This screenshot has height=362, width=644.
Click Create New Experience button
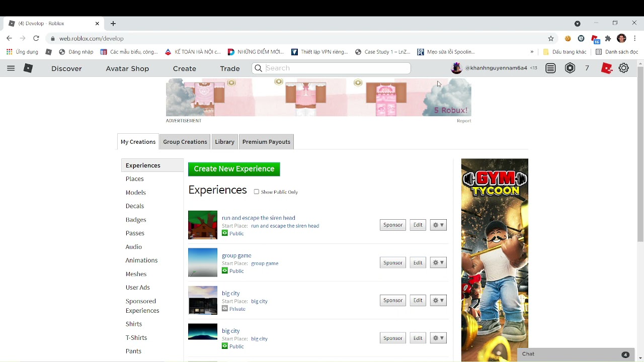pyautogui.click(x=234, y=169)
